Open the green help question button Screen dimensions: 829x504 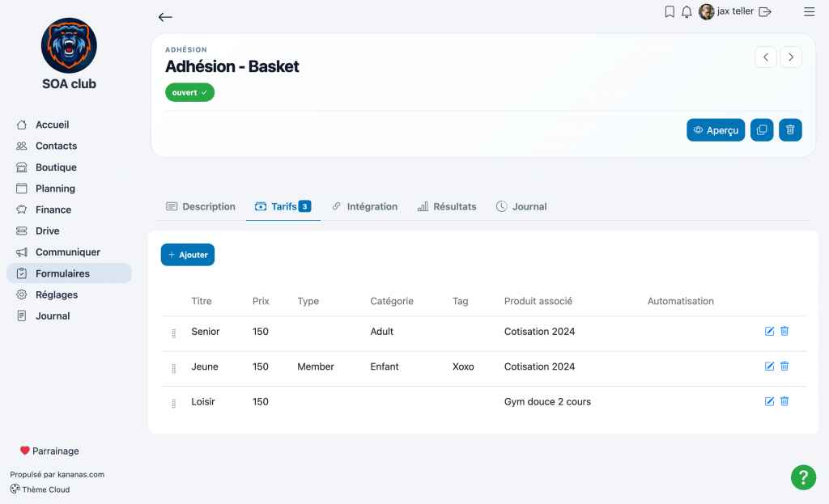click(x=803, y=477)
